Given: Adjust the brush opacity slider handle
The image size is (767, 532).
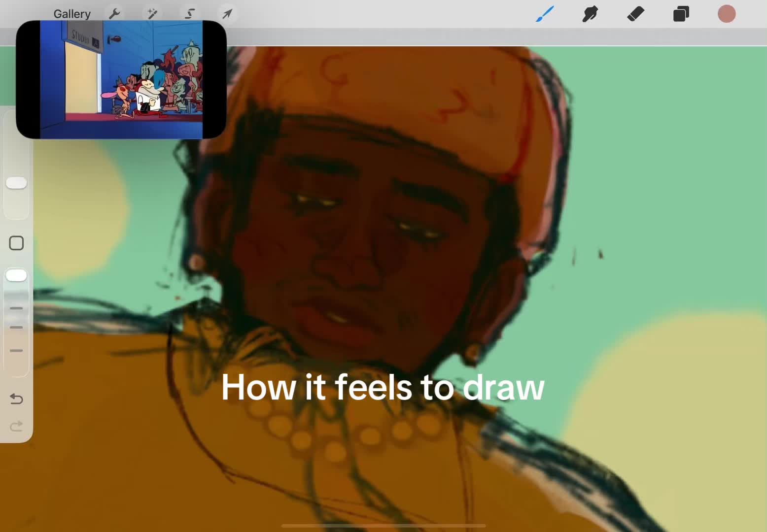Looking at the screenshot, I should click(x=16, y=275).
